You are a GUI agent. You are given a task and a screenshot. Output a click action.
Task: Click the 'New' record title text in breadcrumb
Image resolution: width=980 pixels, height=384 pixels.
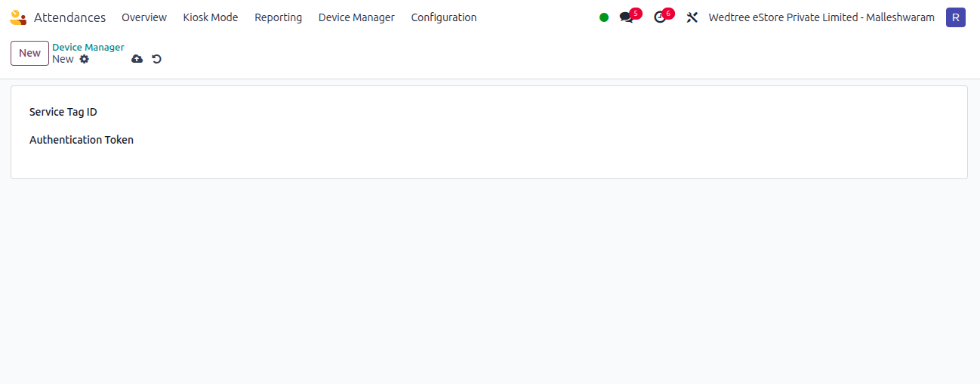pyautogui.click(x=63, y=59)
